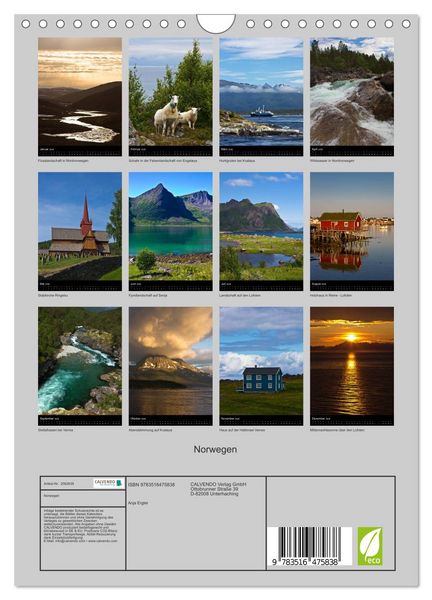Image resolution: width=432 pixels, height=600 pixels.
Task: Open the December midnight sun thumbnail
Action: tap(352, 366)
